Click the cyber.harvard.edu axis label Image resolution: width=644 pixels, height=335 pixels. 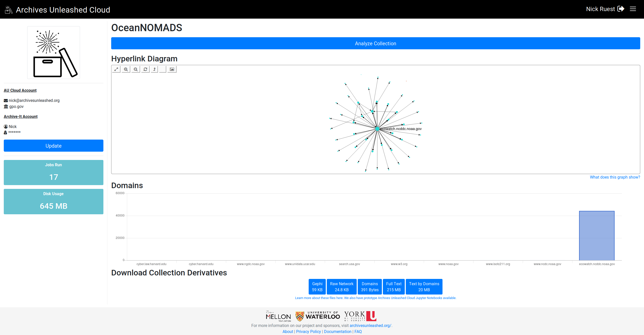pyautogui.click(x=201, y=264)
